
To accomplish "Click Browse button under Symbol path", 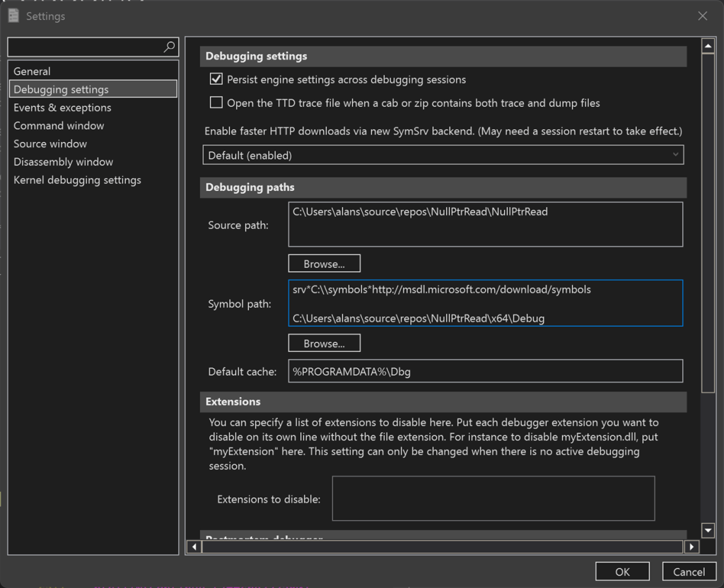I will pyautogui.click(x=324, y=343).
